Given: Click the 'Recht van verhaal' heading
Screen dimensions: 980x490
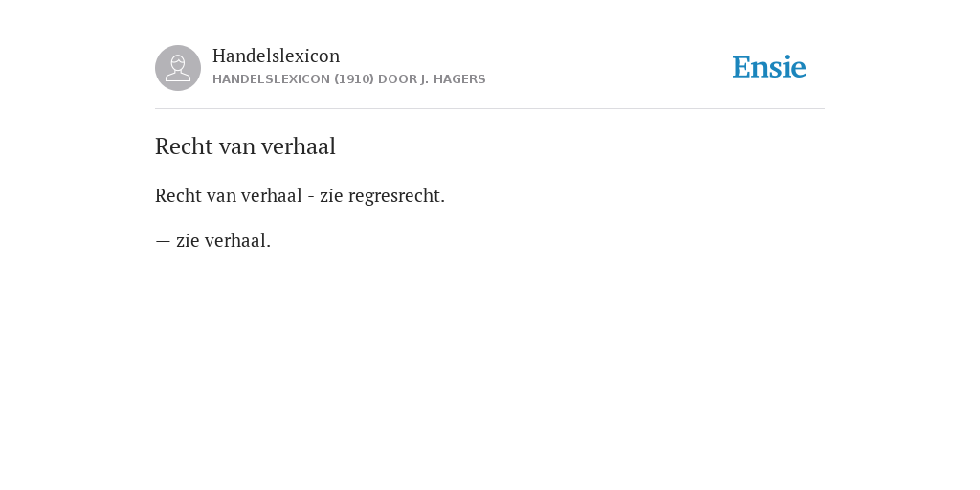Looking at the screenshot, I should pyautogui.click(x=245, y=146).
